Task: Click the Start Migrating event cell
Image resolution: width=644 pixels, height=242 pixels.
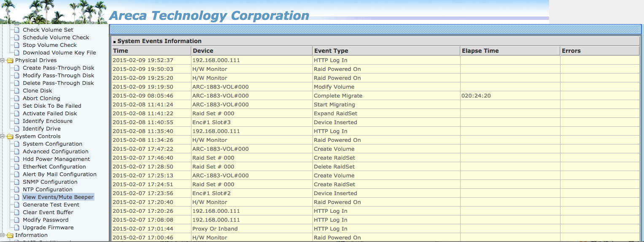Action: tap(386, 105)
